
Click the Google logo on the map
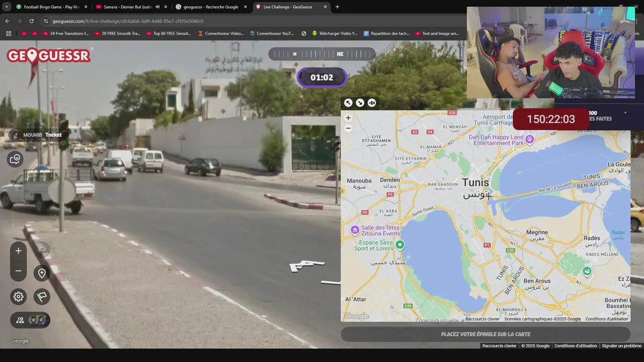point(357,316)
